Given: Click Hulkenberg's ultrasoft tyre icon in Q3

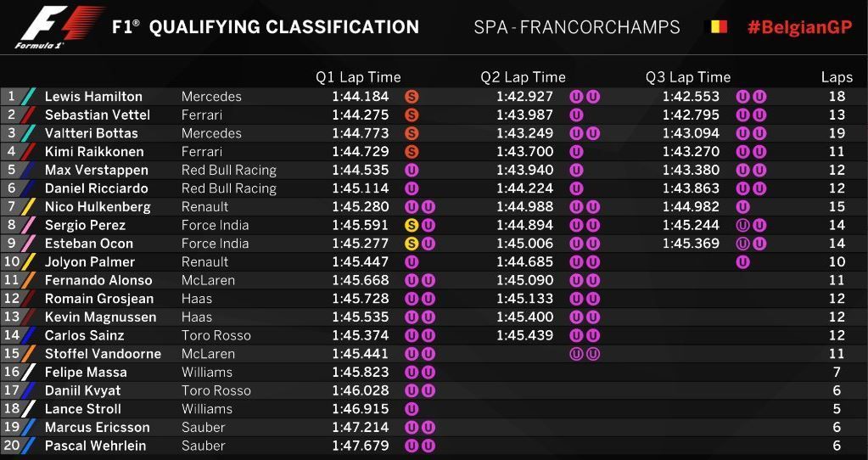Looking at the screenshot, I should click(x=742, y=206).
